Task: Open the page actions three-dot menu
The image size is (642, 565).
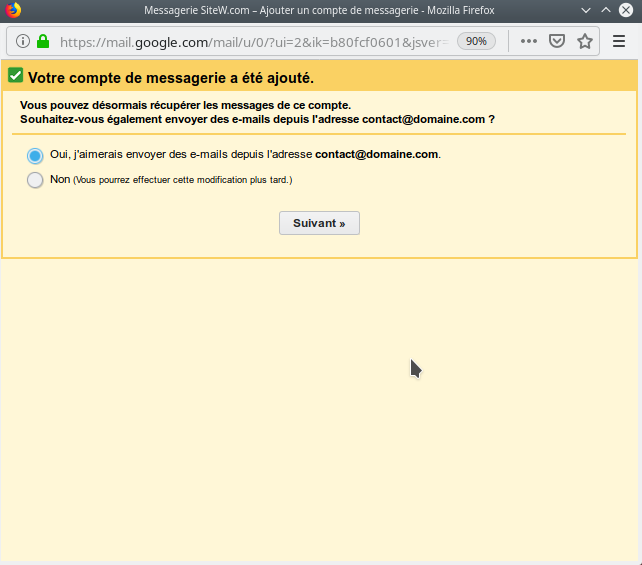Action: (x=529, y=42)
